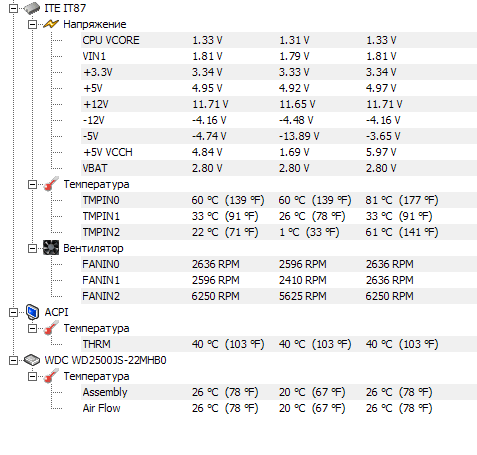
Task: Collapse Температура section under ITE IT87
Action: 32,184
